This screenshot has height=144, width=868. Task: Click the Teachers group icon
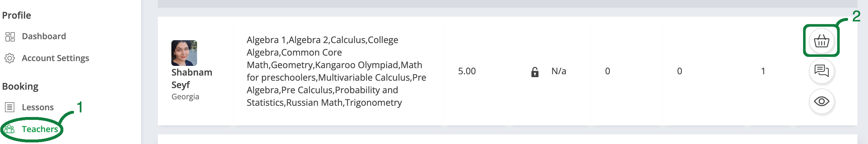(x=9, y=129)
